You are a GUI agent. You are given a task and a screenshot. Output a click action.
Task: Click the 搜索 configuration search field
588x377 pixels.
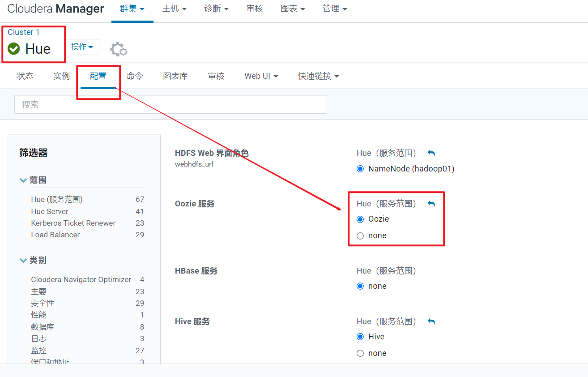pos(170,104)
